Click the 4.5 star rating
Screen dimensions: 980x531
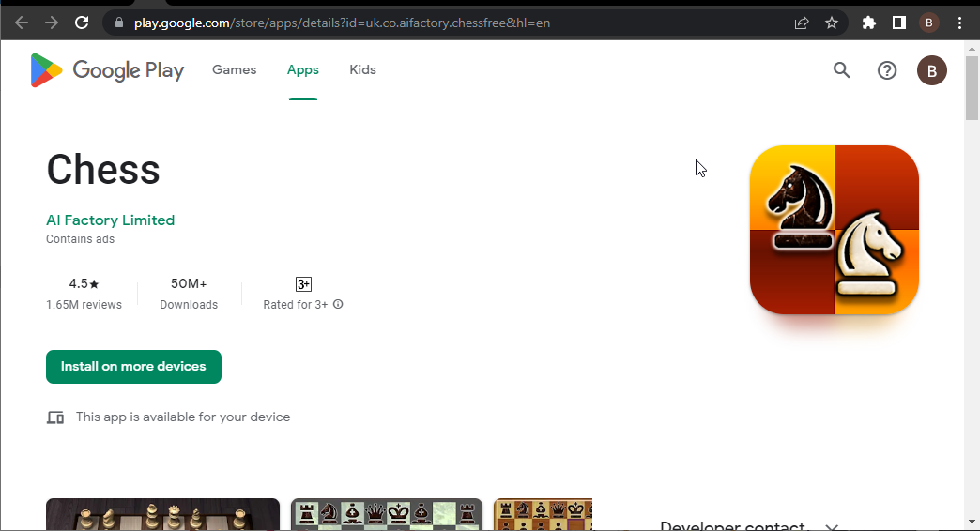click(x=84, y=283)
